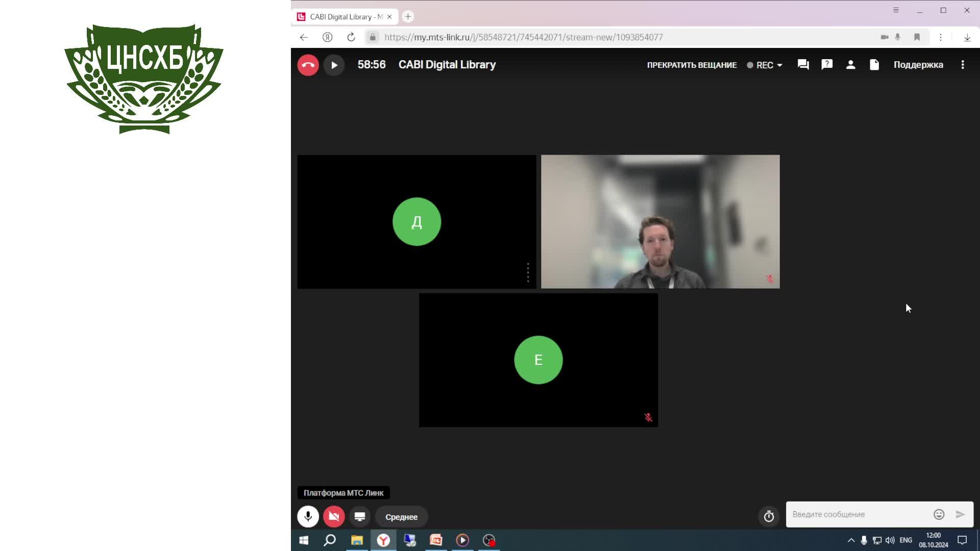The image size is (980, 551).
Task: Open screen sharing options
Action: pos(359,516)
